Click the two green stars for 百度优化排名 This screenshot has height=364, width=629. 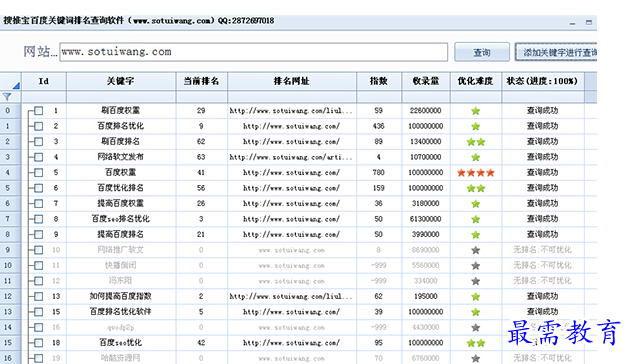(x=476, y=188)
